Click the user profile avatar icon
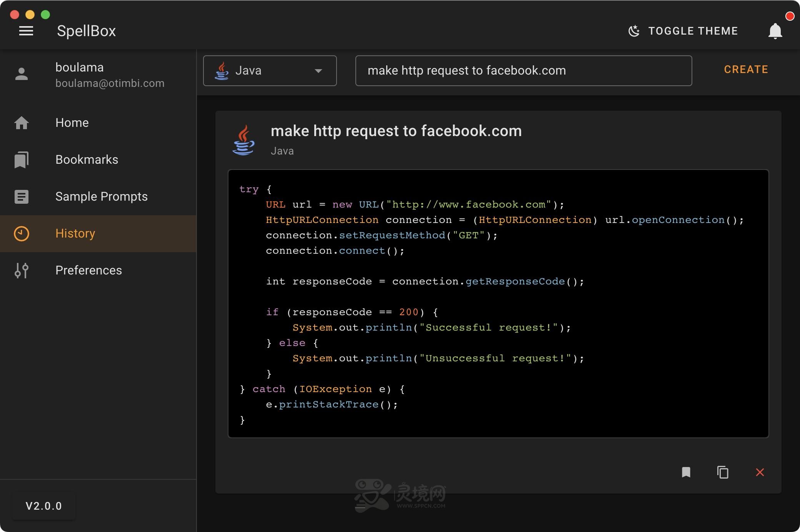 tap(22, 74)
